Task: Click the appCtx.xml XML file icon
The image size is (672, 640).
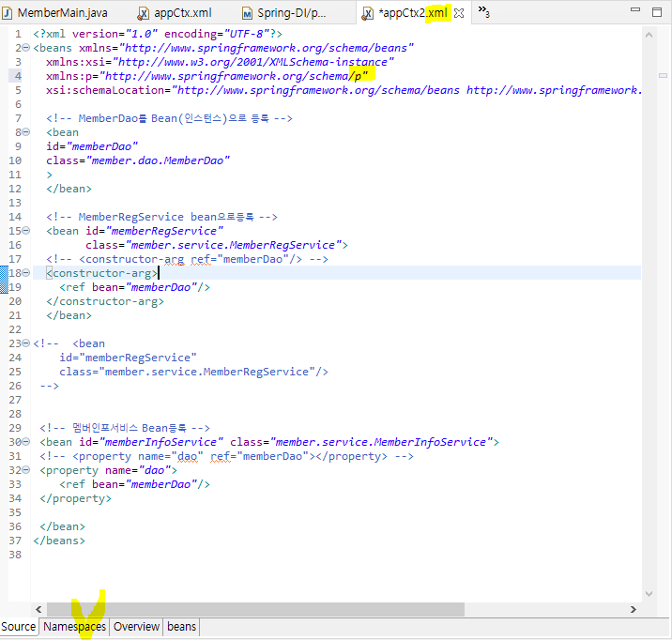Action: pos(144,14)
